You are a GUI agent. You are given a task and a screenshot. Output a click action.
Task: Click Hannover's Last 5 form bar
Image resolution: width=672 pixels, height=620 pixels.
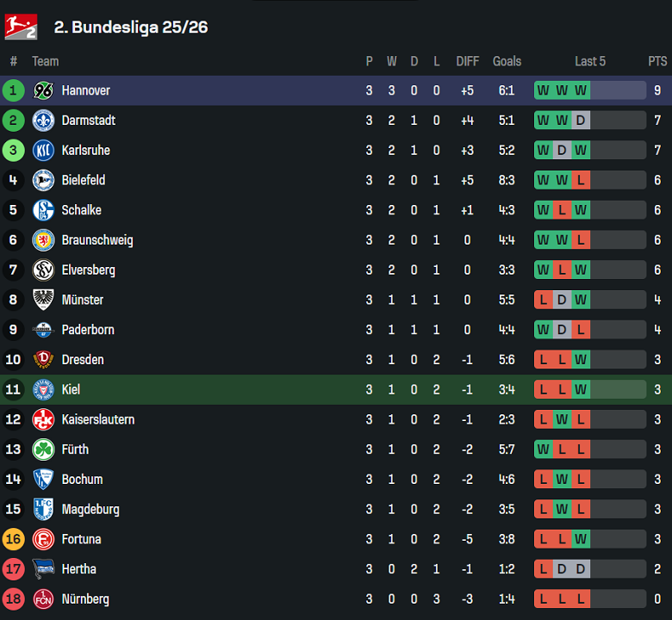pos(590,90)
